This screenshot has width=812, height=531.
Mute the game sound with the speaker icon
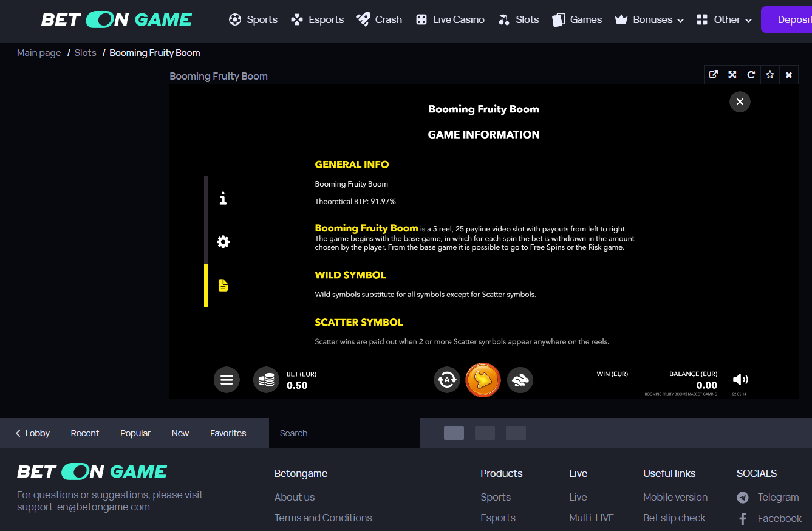740,380
